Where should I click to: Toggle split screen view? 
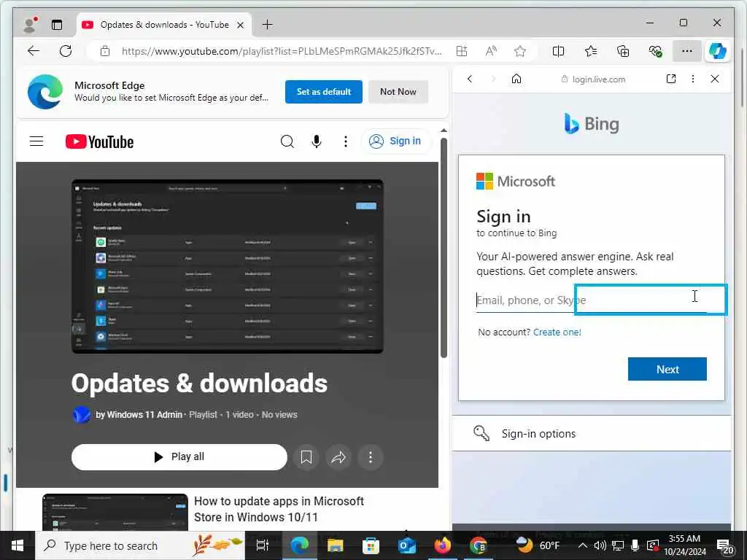(558, 51)
